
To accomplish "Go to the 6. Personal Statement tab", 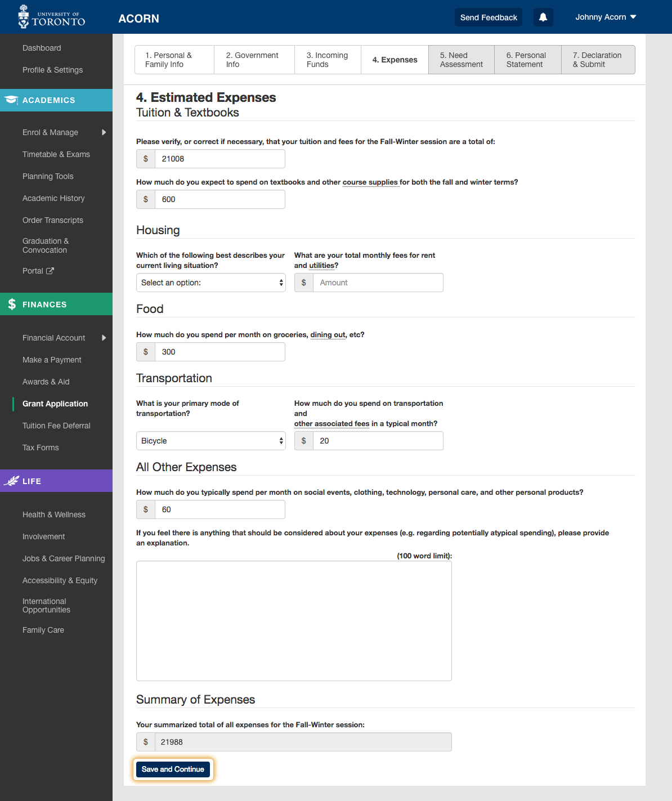I will tap(528, 60).
